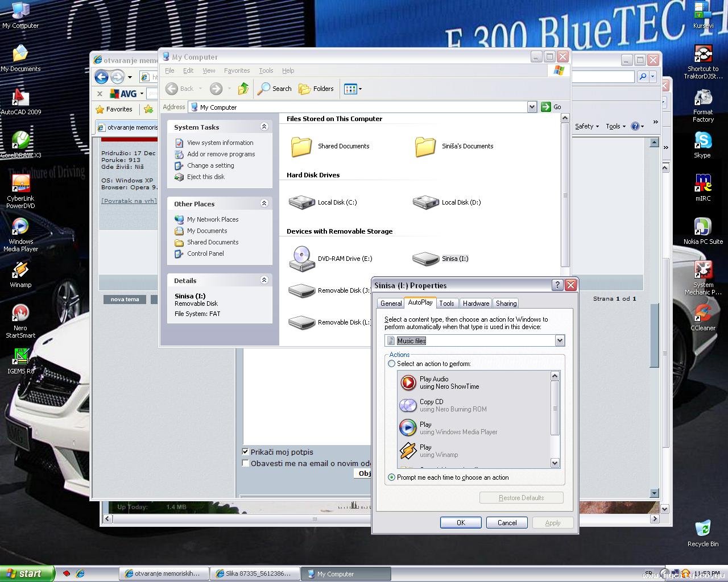Image resolution: width=728 pixels, height=582 pixels.
Task: Switch to General tab in Properties
Action: (x=391, y=304)
